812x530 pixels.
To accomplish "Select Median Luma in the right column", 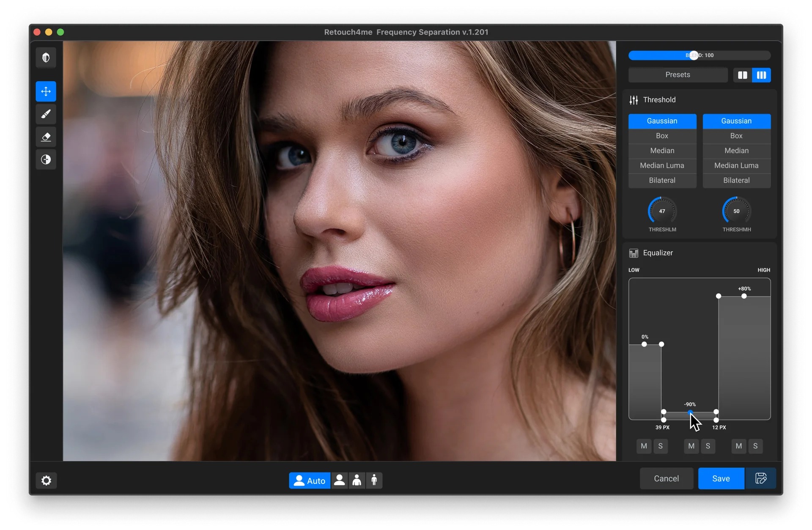I will pyautogui.click(x=736, y=165).
